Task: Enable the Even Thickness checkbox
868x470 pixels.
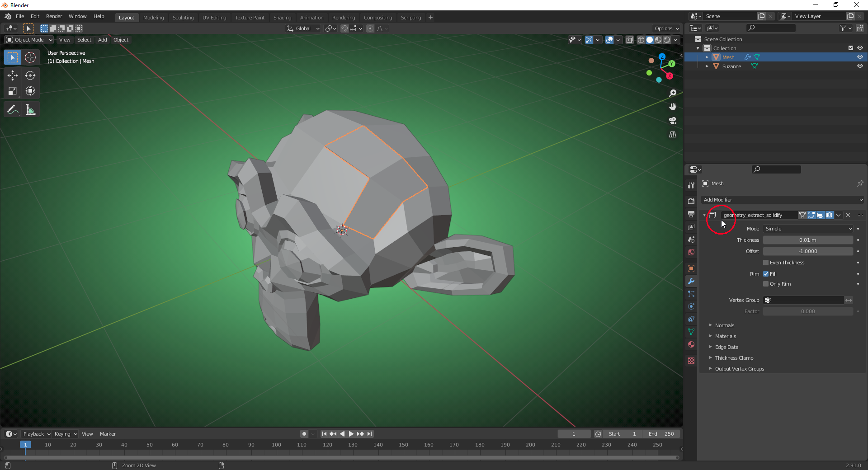Action: tap(766, 263)
